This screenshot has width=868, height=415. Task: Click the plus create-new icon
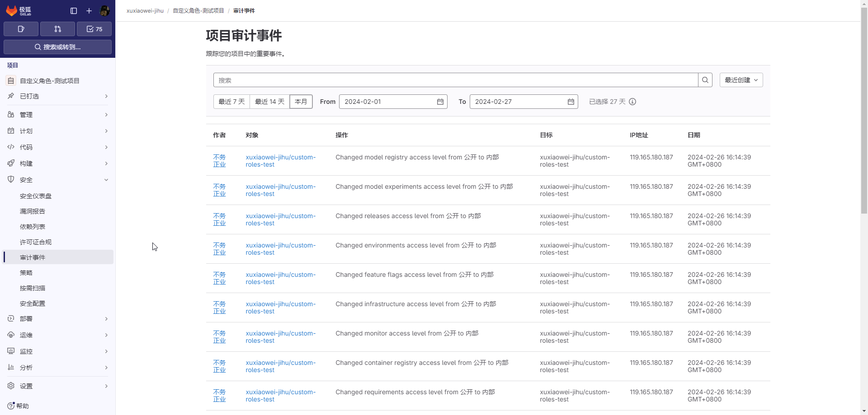click(89, 11)
